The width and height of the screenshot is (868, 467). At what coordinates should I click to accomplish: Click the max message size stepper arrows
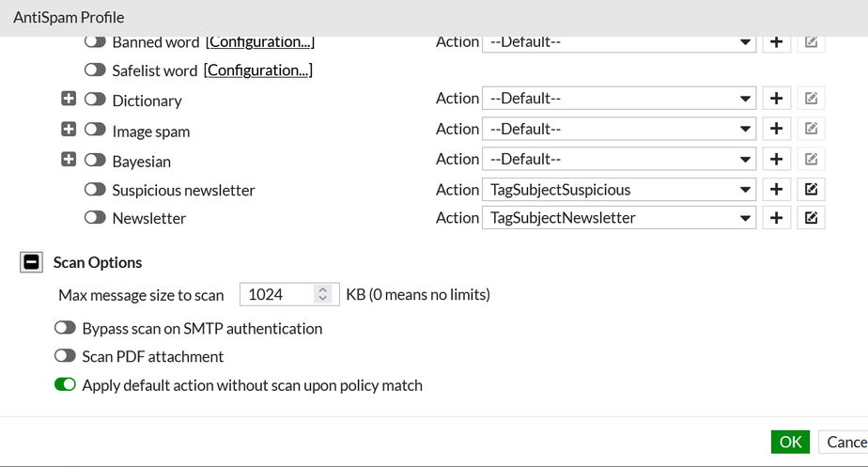[x=323, y=294]
